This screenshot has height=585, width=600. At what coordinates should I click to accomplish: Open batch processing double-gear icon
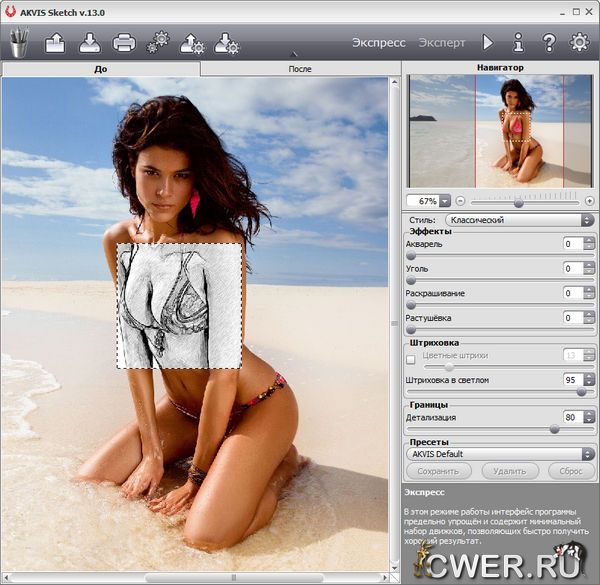[x=157, y=43]
